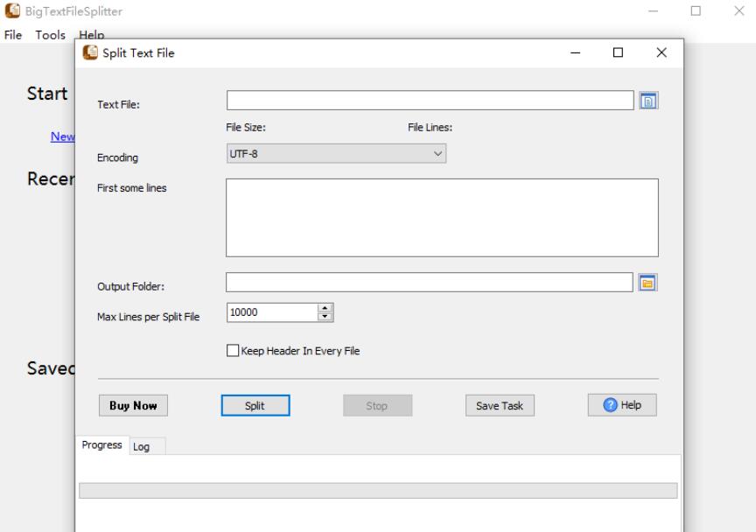756x532 pixels.
Task: Click the Max Lines value field
Action: coord(272,312)
